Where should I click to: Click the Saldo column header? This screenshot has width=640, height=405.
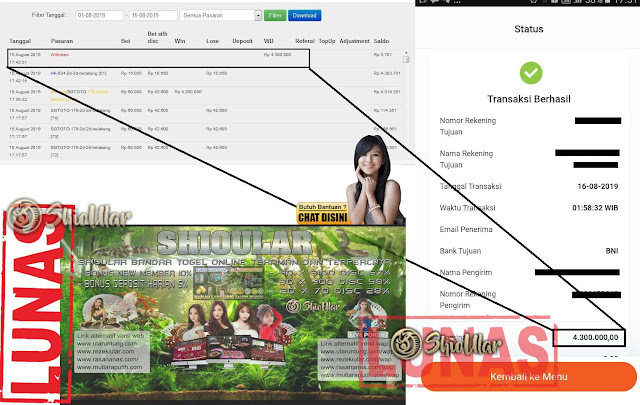point(381,41)
